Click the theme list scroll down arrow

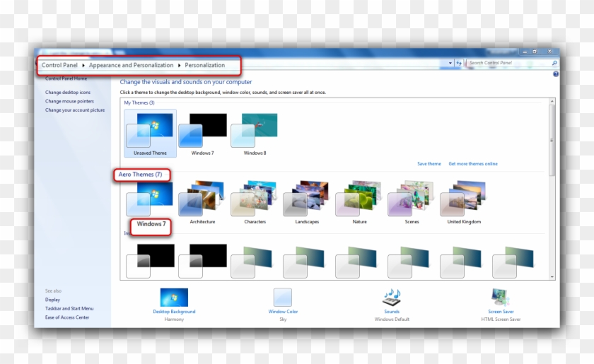[552, 277]
